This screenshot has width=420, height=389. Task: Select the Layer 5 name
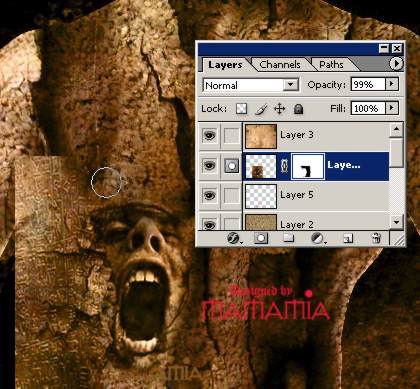(x=297, y=195)
